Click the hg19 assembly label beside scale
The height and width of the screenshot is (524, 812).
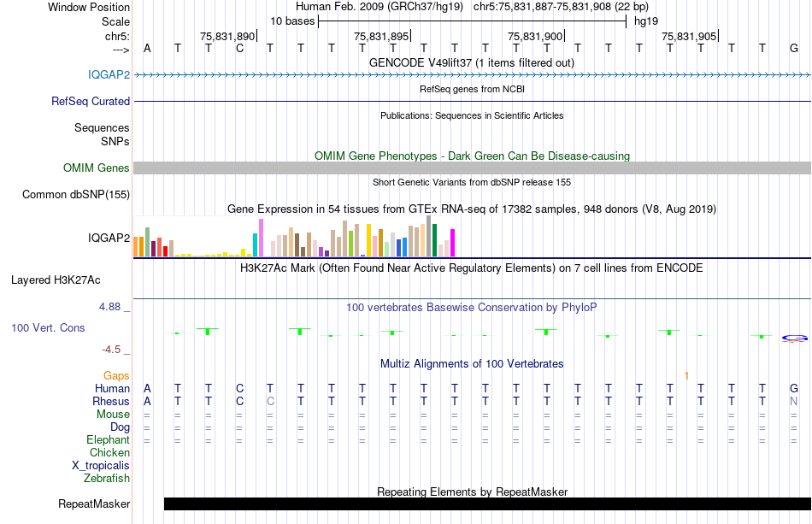[646, 21]
